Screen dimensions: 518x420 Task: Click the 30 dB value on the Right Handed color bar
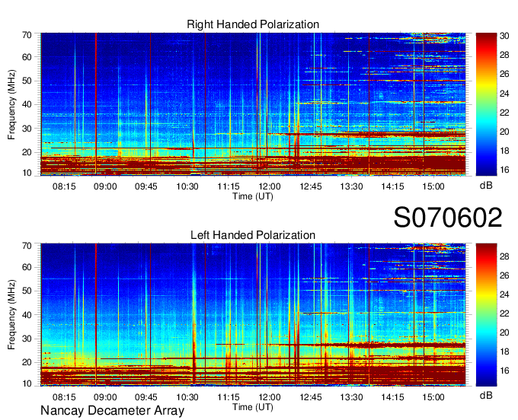coord(504,36)
